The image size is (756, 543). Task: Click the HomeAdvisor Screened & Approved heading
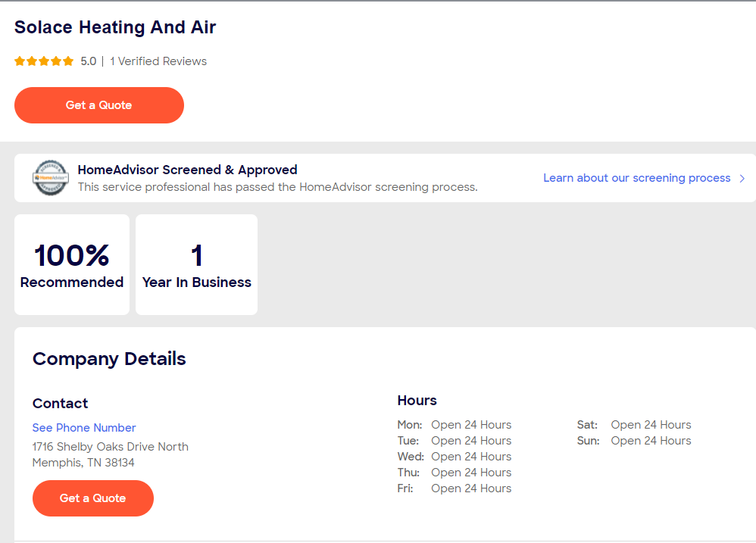click(188, 170)
